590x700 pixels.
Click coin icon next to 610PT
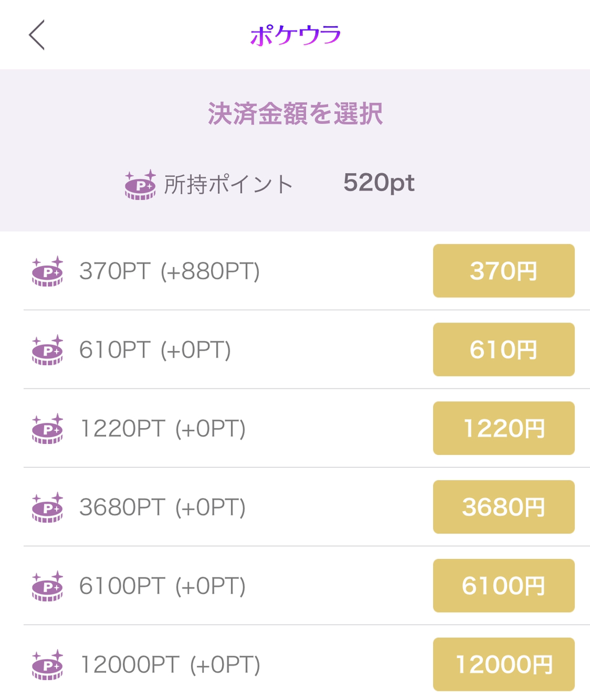click(47, 350)
